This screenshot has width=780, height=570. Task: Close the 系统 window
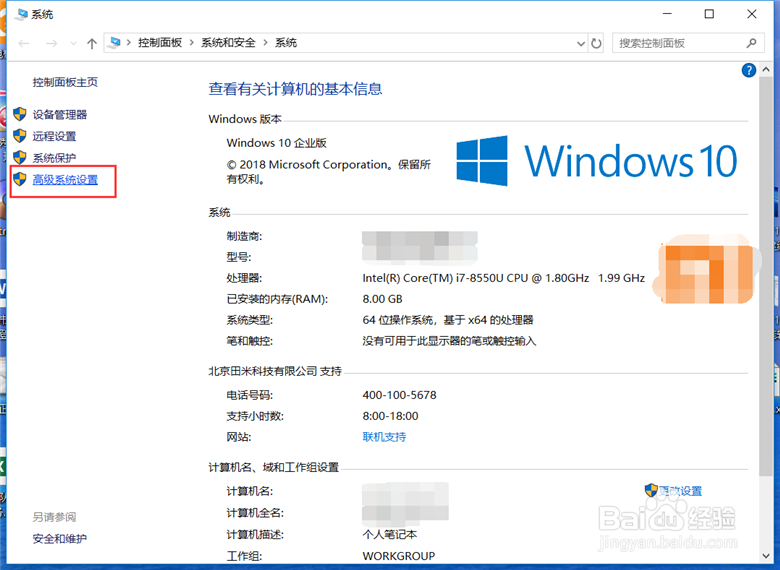(x=752, y=14)
